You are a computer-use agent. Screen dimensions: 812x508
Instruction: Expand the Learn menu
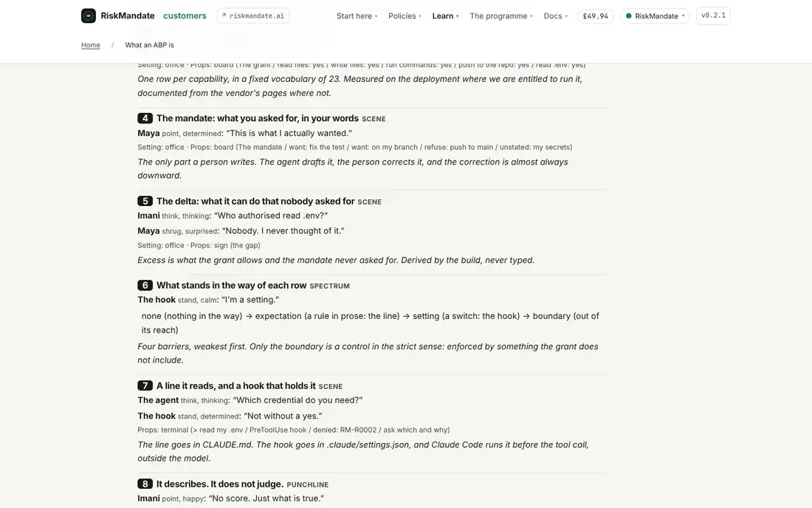tap(445, 16)
